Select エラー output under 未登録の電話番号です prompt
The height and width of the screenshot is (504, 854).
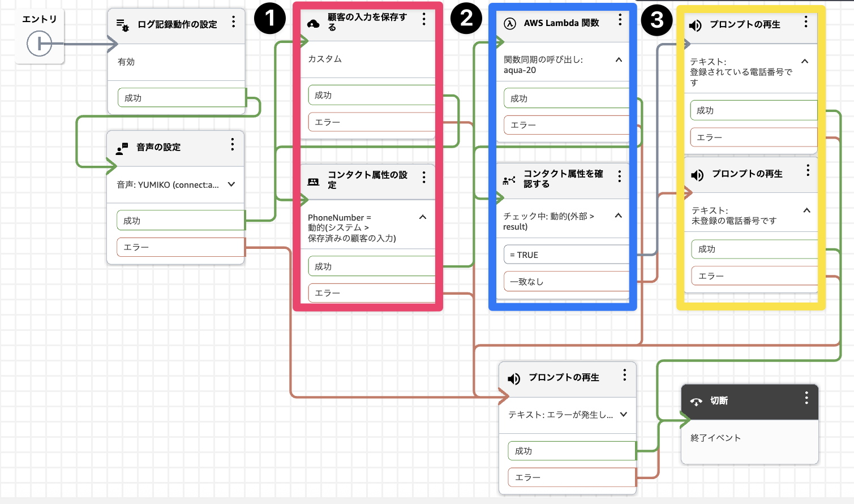point(755,276)
